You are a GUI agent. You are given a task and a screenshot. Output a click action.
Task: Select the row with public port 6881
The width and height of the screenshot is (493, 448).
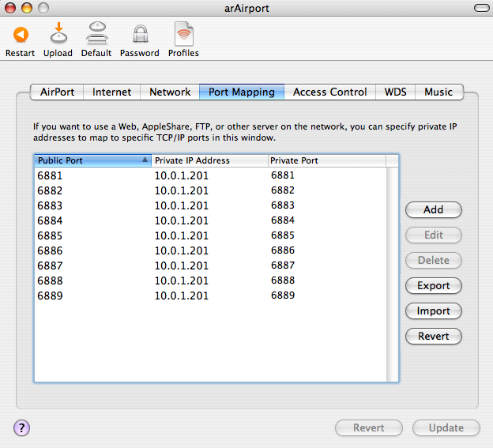[x=210, y=175]
